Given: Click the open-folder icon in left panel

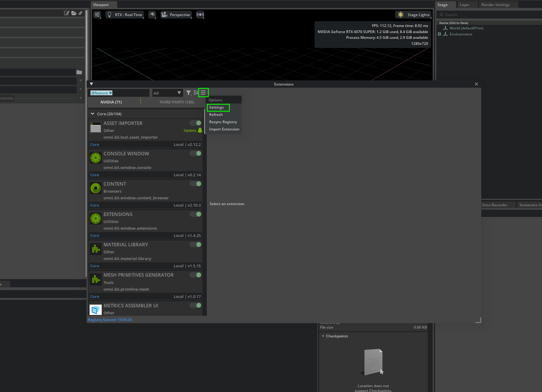Looking at the screenshot, I should tap(74, 13).
